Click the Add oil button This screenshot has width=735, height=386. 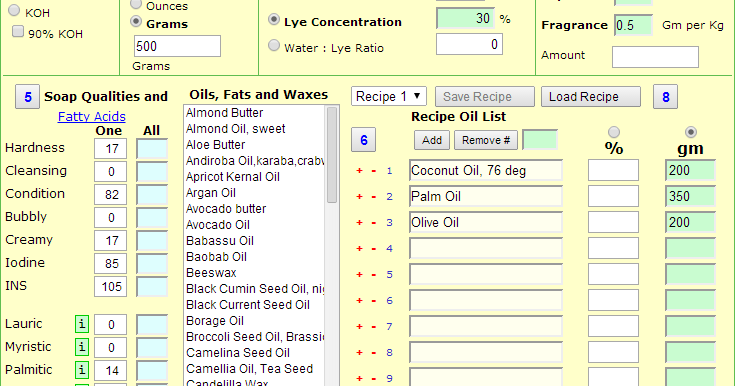coord(432,140)
